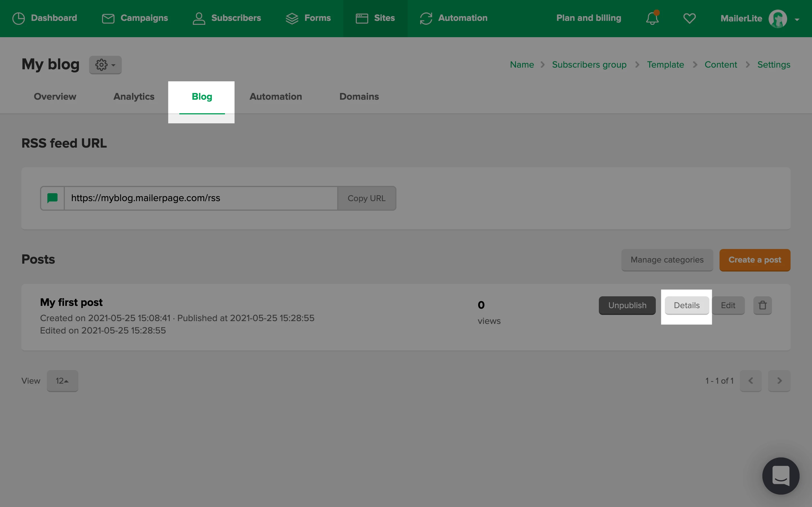
Task: Click the heart icon in the top bar
Action: [x=689, y=18]
